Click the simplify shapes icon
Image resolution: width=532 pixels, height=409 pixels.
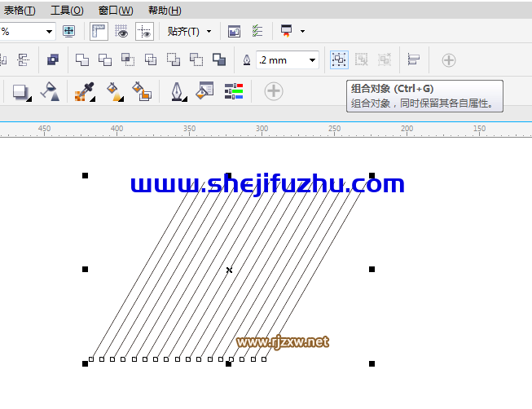click(x=151, y=60)
